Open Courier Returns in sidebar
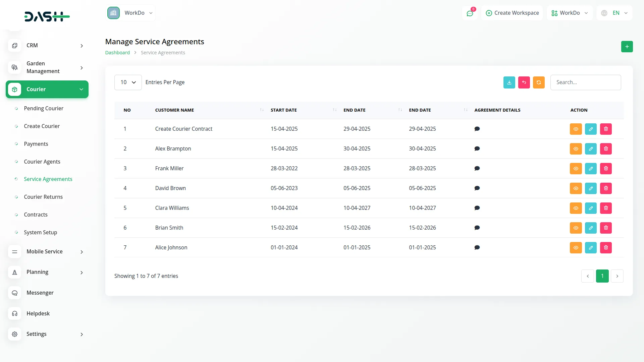Image resolution: width=644 pixels, height=362 pixels. [x=43, y=197]
